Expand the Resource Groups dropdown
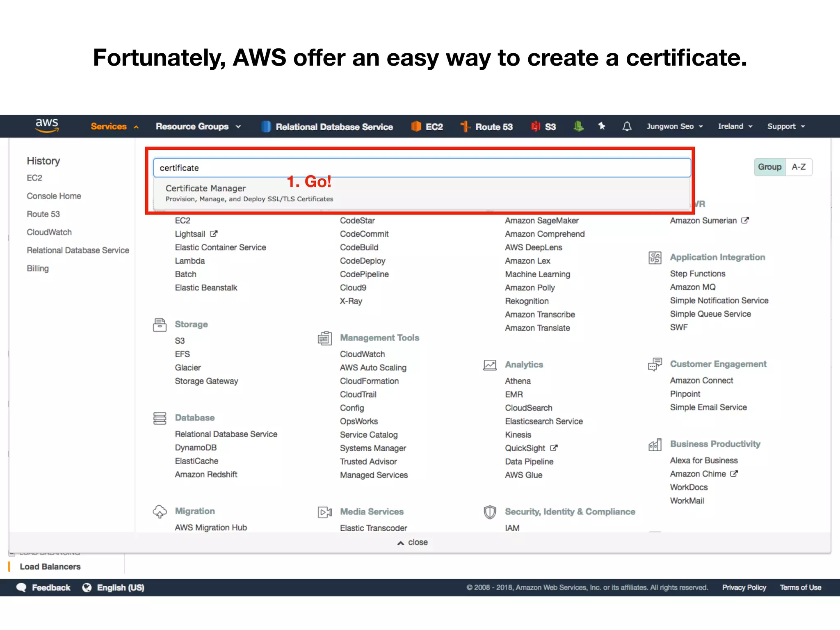The height and width of the screenshot is (630, 840). (198, 126)
